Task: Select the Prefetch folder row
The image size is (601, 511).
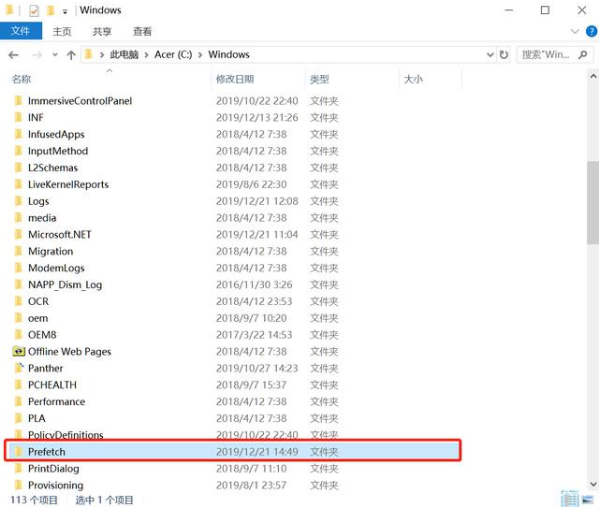Action: (232, 451)
